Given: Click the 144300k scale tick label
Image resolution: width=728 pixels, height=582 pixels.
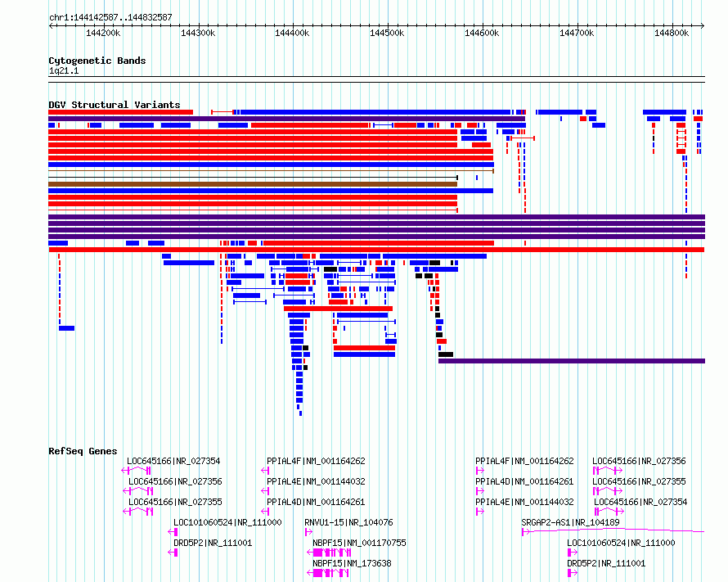Looking at the screenshot, I should (198, 33).
